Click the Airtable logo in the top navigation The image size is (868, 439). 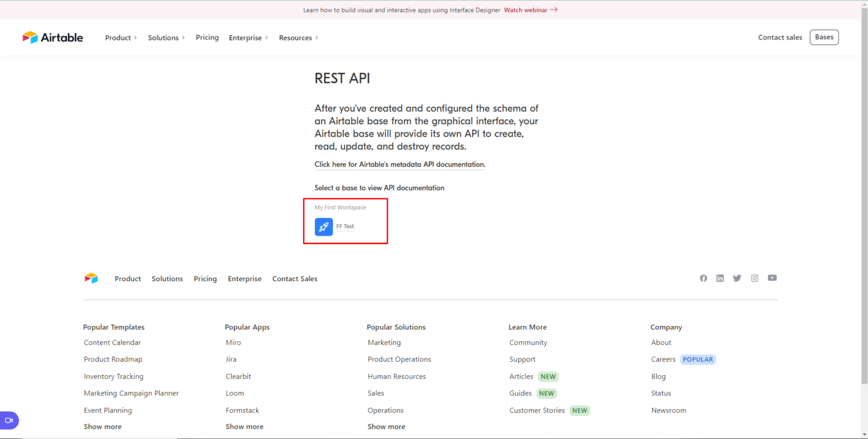click(53, 37)
